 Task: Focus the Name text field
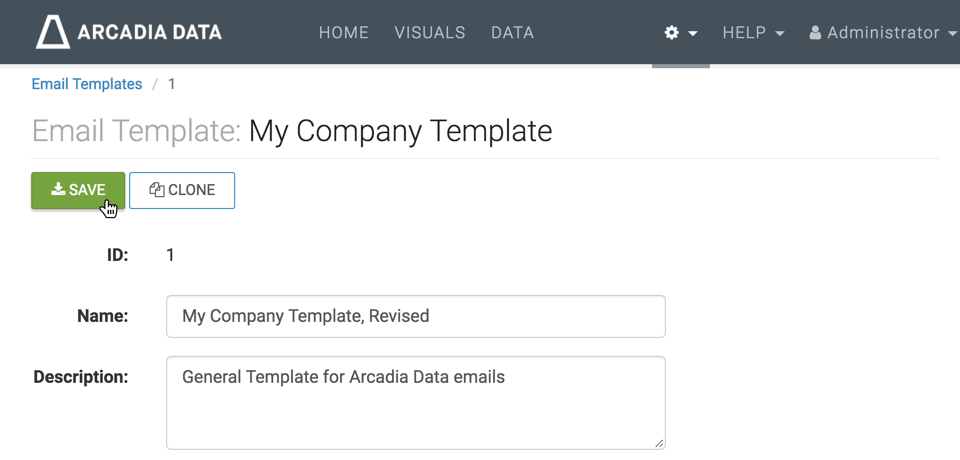[x=415, y=316]
